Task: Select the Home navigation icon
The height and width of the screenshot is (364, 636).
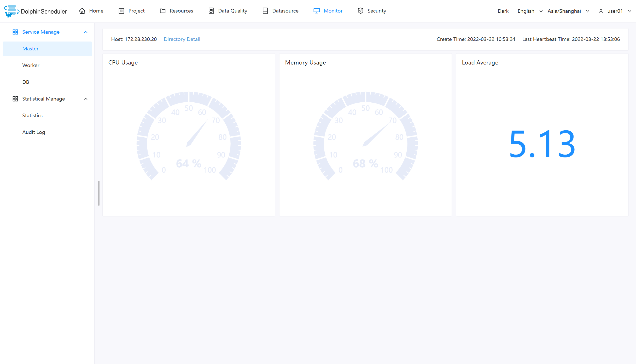Action: tap(82, 11)
